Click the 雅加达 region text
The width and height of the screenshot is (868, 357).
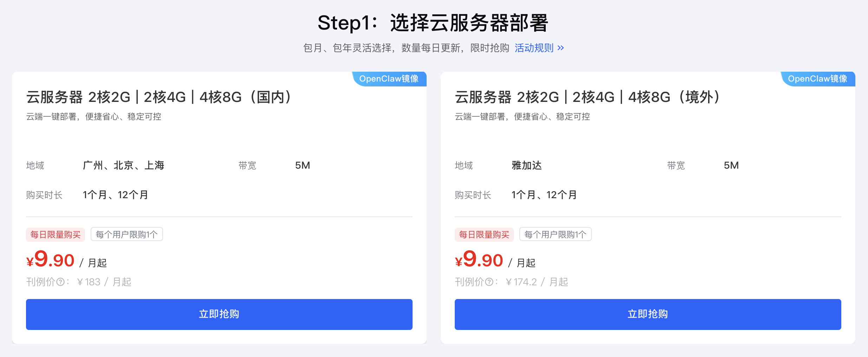[x=527, y=165]
